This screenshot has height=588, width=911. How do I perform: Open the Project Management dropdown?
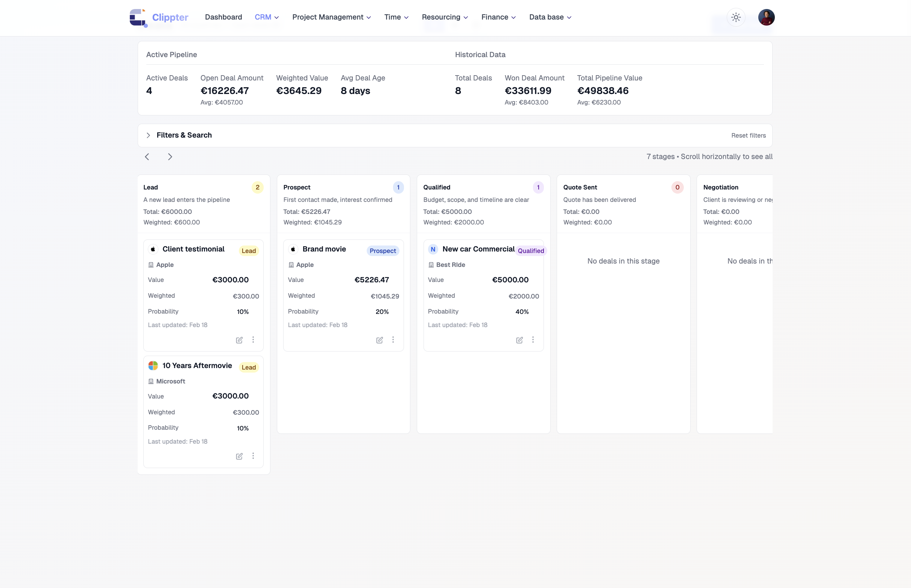(331, 17)
